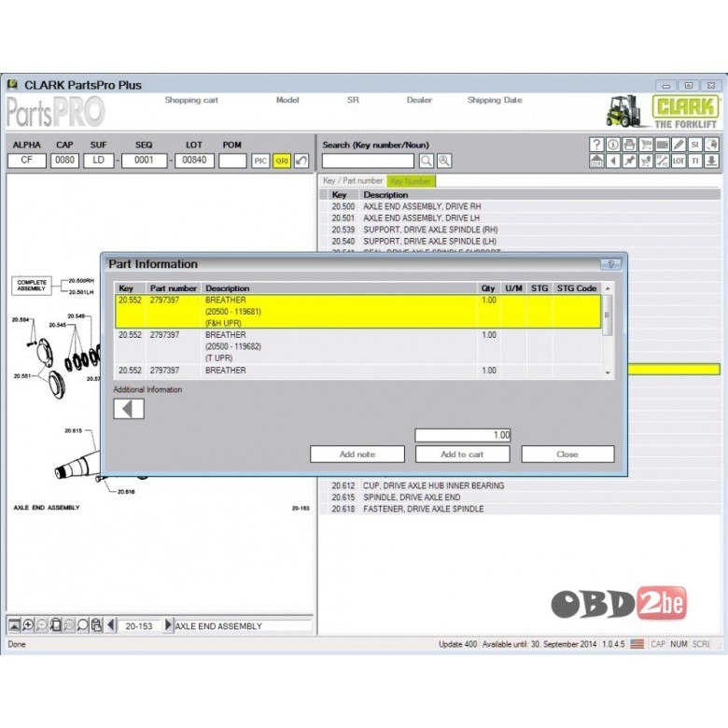Click the Model header label
Viewport: 728px width, 728px height.
coord(287,100)
